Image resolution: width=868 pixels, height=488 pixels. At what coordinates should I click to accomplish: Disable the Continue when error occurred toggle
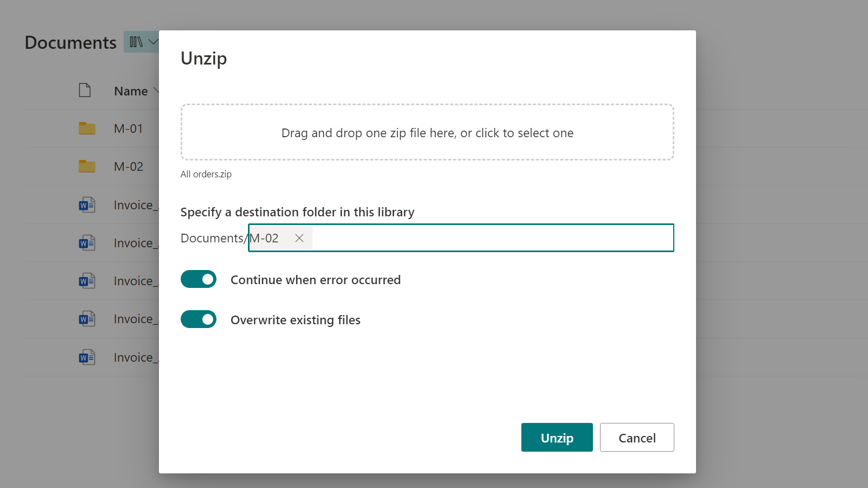click(198, 279)
